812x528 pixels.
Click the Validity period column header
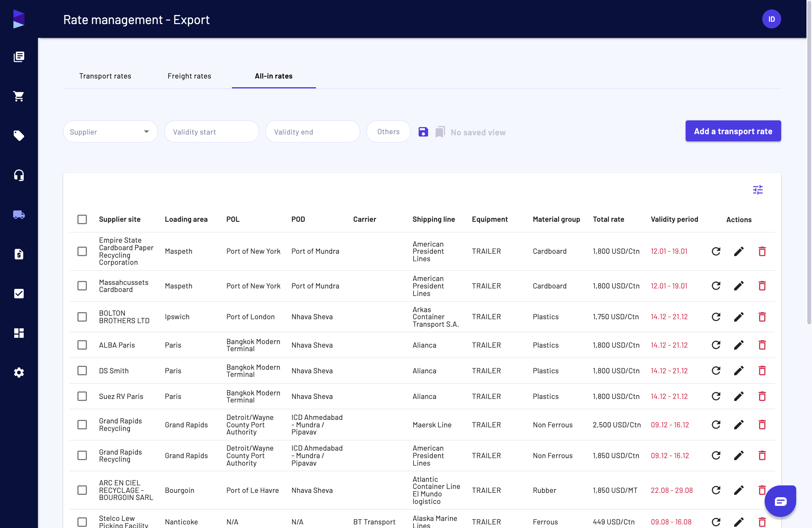coord(675,219)
